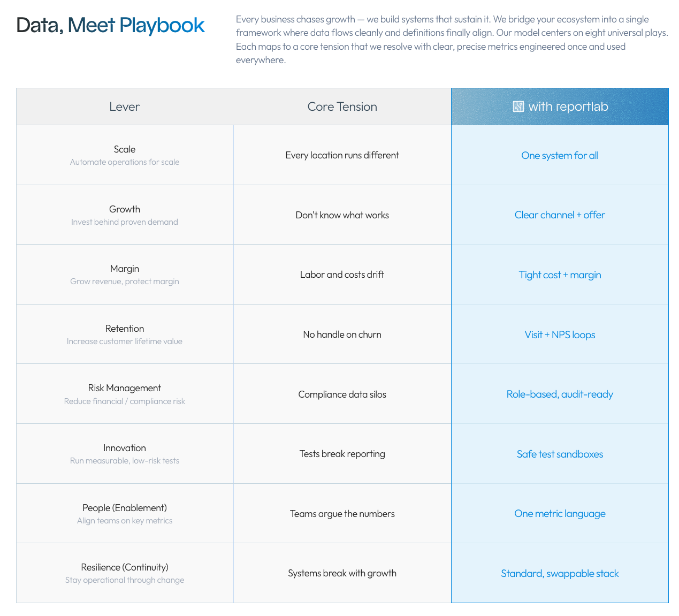Select "People (Enablement)" lever title

pyautogui.click(x=124, y=508)
